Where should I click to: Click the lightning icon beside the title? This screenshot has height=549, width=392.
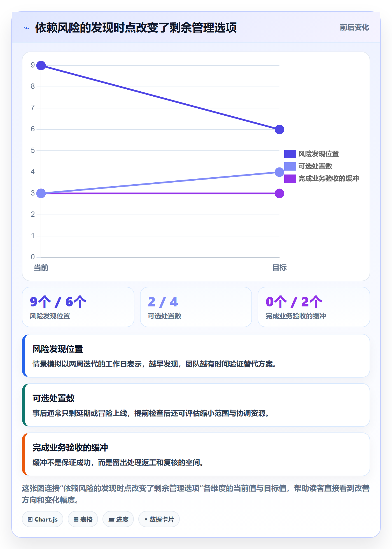[27, 28]
